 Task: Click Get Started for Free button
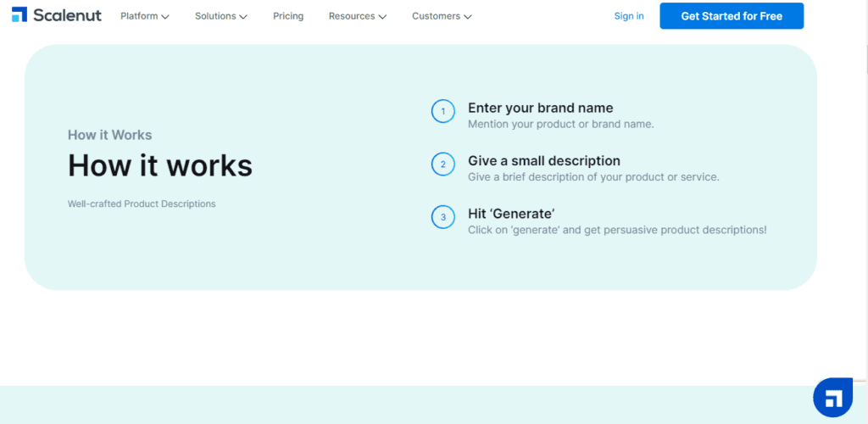732,16
